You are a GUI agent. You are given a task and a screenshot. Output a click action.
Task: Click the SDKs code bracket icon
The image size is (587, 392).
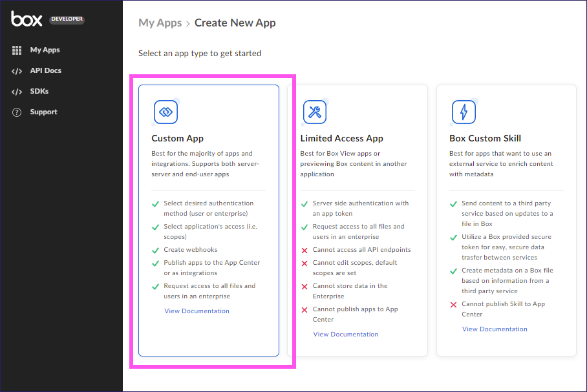coord(17,92)
